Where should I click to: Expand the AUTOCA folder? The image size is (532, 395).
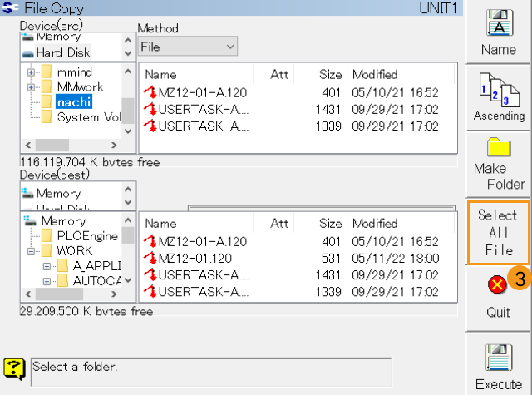(47, 281)
